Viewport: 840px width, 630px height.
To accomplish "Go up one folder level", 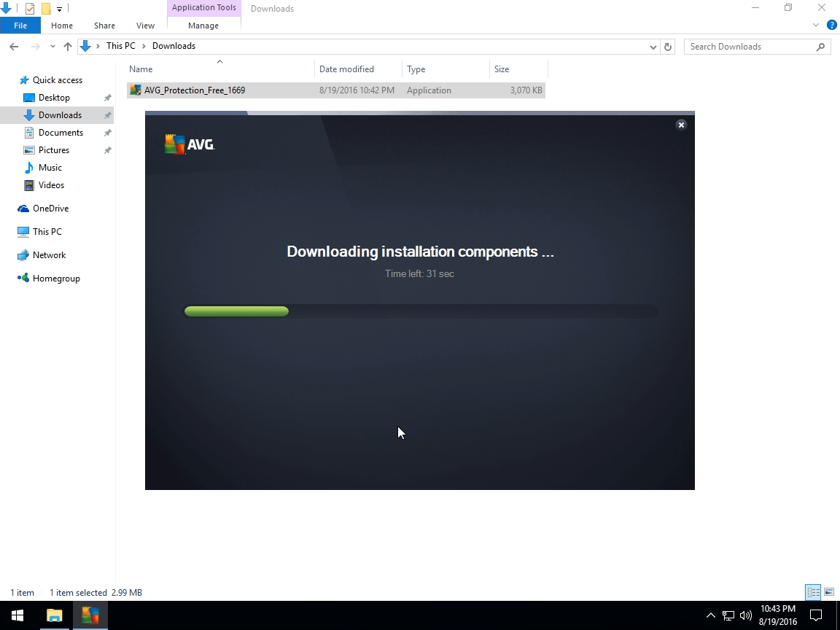I will point(68,47).
